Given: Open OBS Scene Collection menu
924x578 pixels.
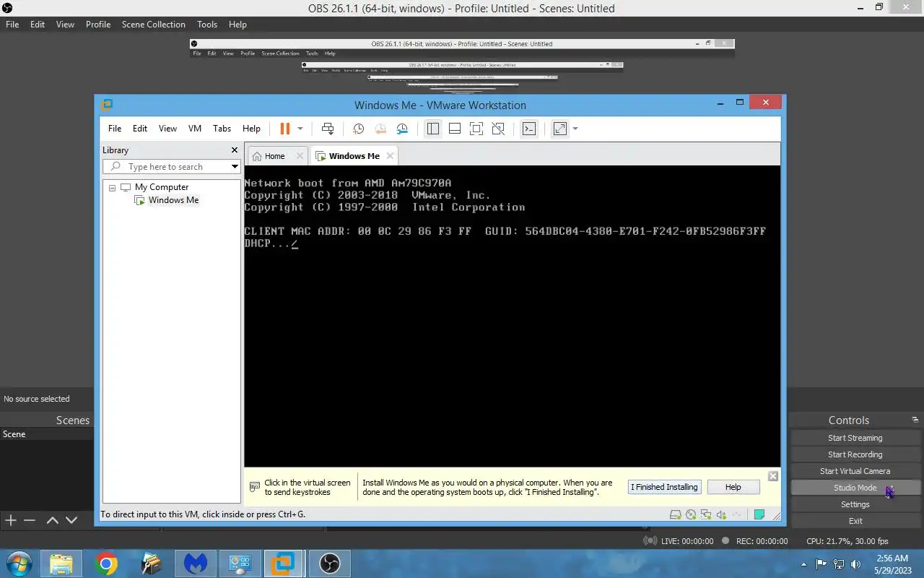Looking at the screenshot, I should (x=154, y=24).
